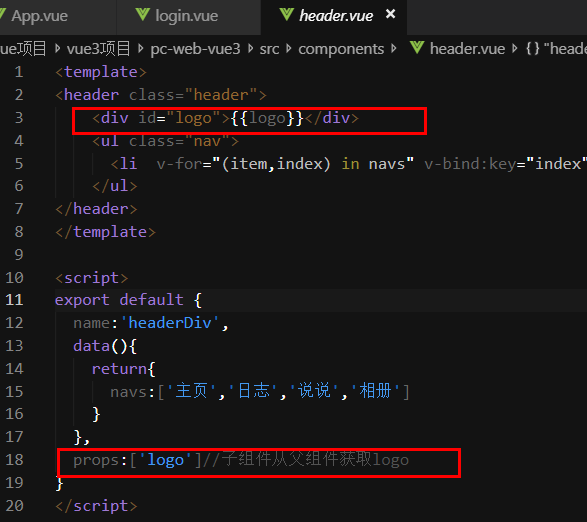Click the navs array on line 15
This screenshot has height=522, width=587.
(260, 392)
